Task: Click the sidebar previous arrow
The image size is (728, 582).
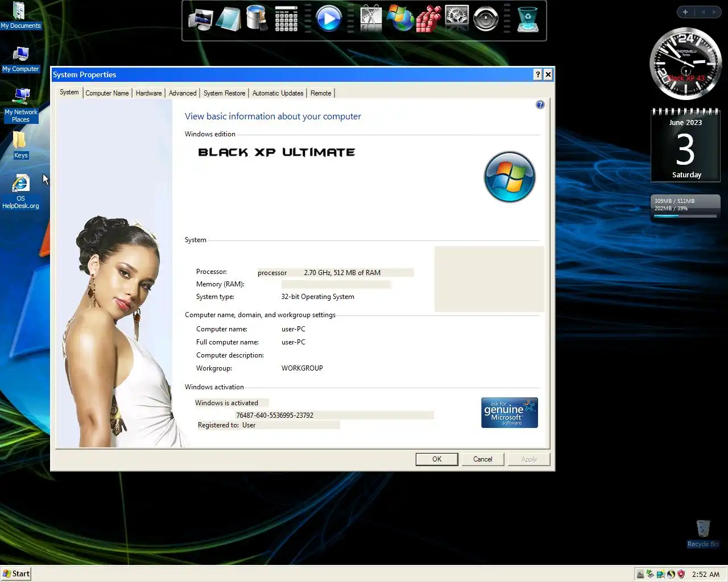Action: tap(703, 12)
